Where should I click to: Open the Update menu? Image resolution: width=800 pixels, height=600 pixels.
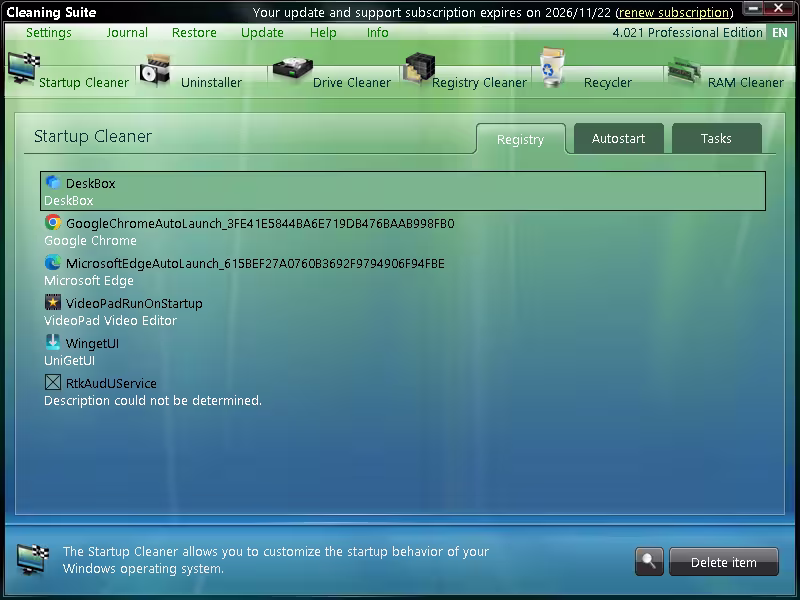[262, 32]
